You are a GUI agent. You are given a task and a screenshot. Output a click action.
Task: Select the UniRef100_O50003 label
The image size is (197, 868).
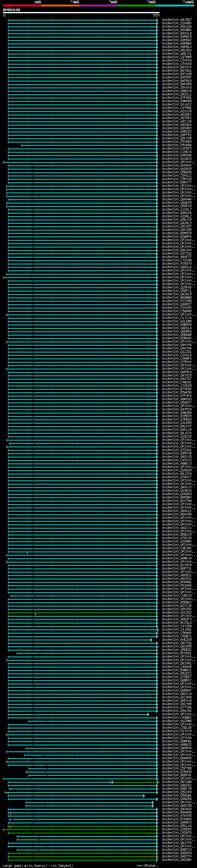coord(177,88)
